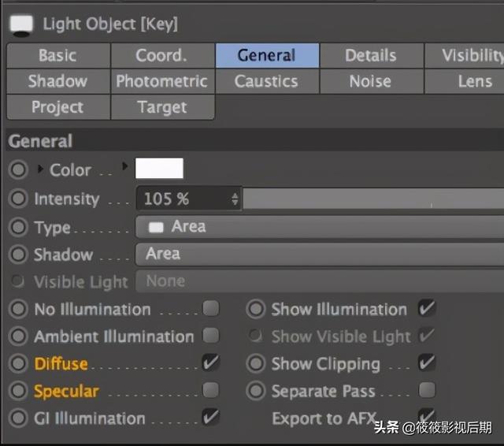This screenshot has width=504, height=446.
Task: Click the General section header
Action: click(255, 141)
